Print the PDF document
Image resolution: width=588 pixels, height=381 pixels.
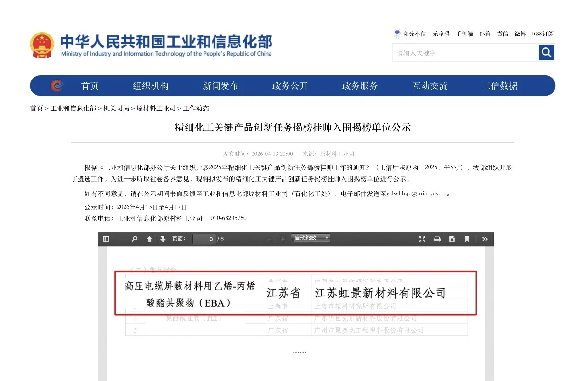click(437, 239)
